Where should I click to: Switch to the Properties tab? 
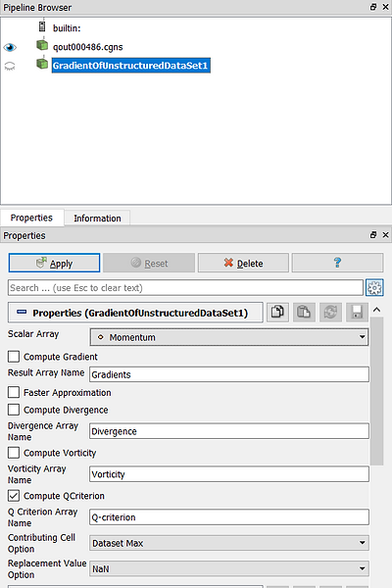click(x=32, y=218)
